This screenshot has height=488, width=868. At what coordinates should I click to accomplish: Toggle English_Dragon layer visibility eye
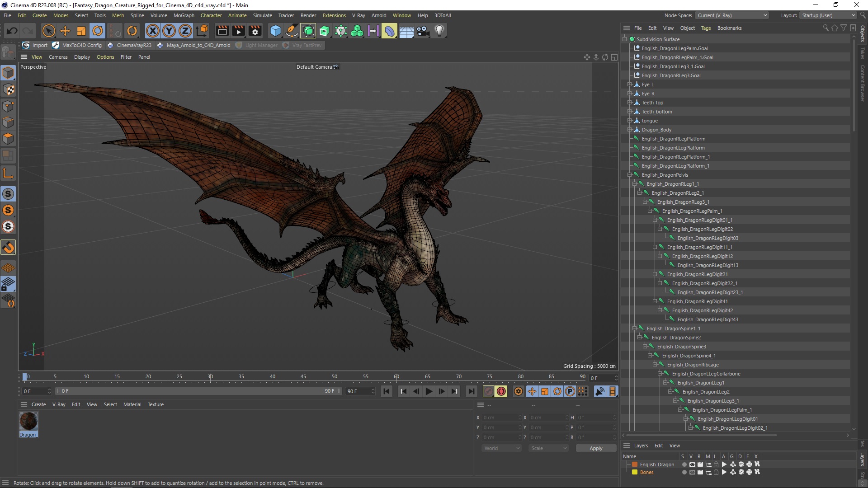[692, 465]
